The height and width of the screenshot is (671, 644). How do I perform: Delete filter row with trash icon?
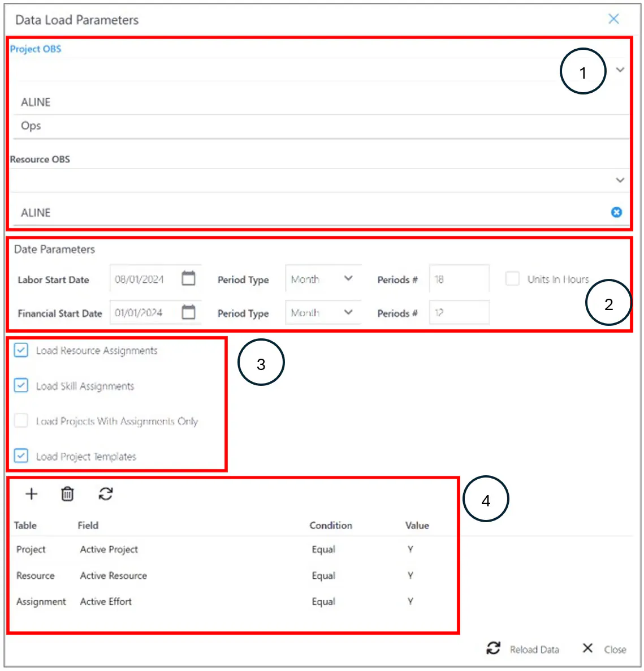67,494
